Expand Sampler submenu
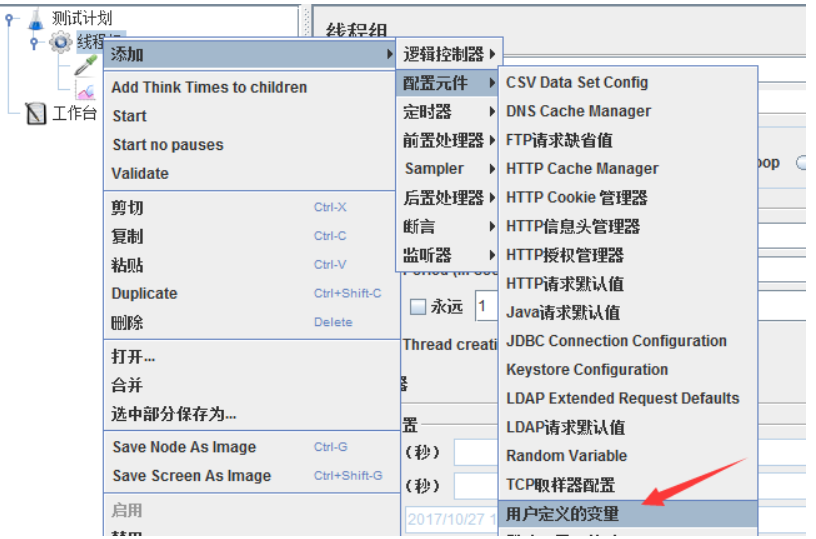Image resolution: width=816 pixels, height=539 pixels. (x=448, y=169)
